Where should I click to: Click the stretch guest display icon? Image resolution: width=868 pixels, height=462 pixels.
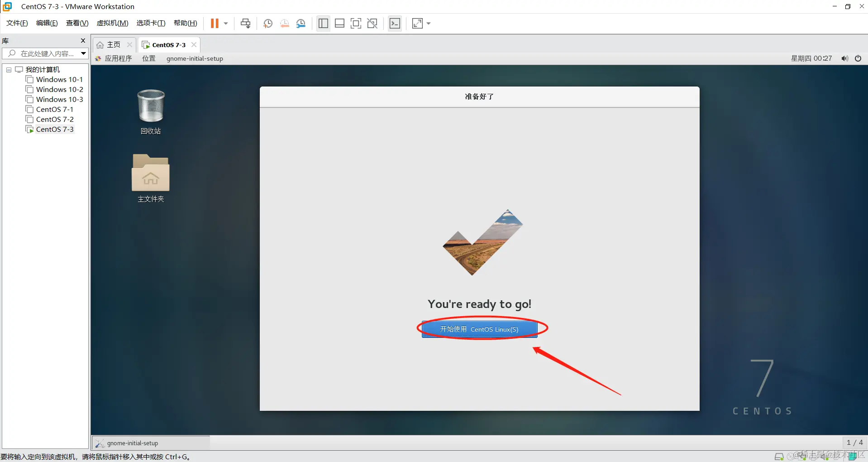pyautogui.click(x=418, y=24)
